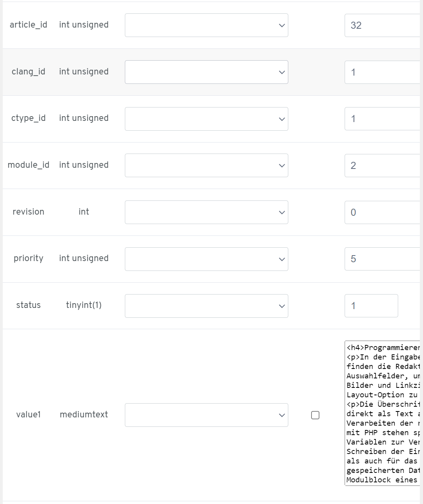Click the revision value field showing 0
Viewport: 423px width, 504px height.
click(382, 212)
